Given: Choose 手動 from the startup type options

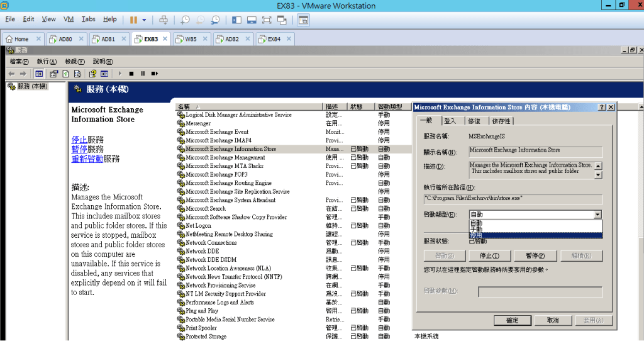Looking at the screenshot, I should click(x=476, y=229).
